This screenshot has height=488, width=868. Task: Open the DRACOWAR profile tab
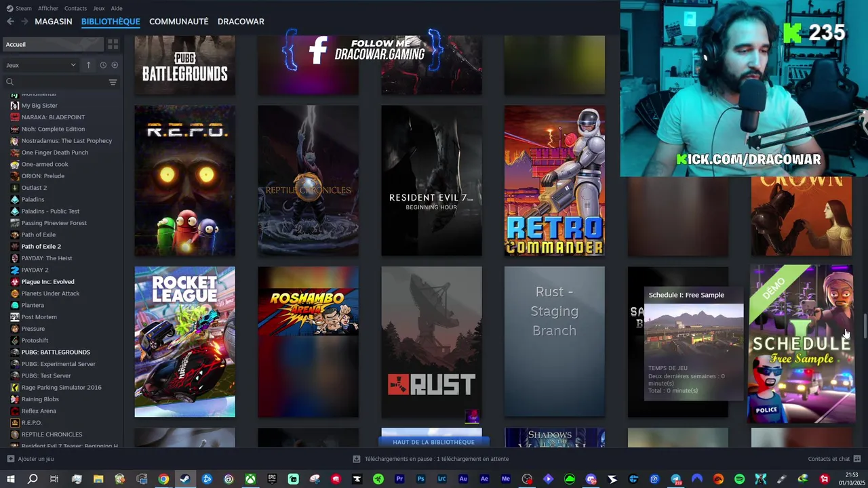[241, 22]
